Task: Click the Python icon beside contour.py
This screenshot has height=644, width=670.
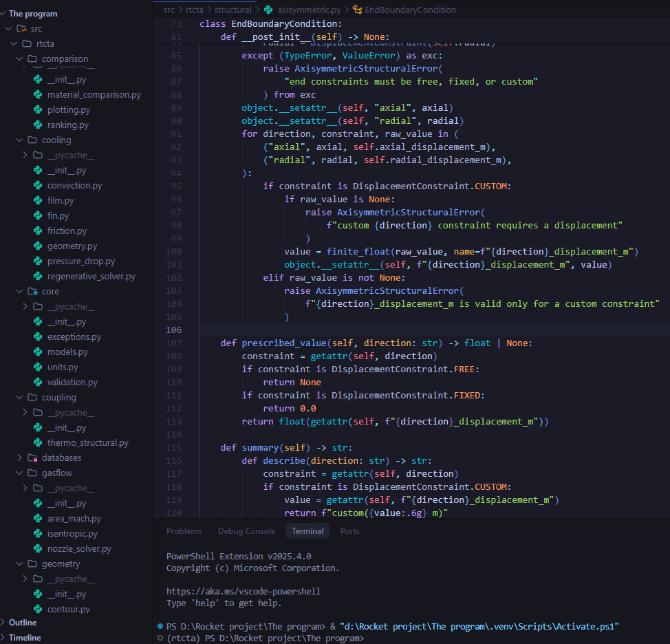Action: (38, 610)
